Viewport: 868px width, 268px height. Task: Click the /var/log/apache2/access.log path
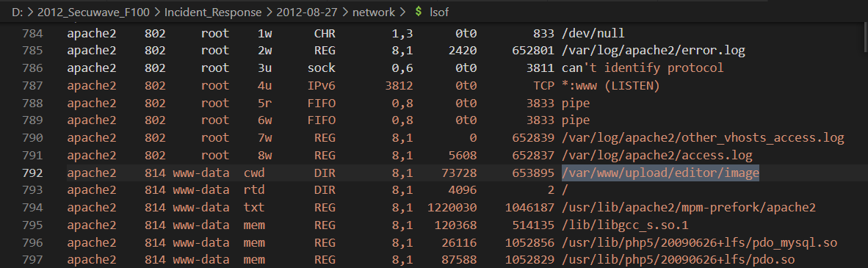[657, 156]
